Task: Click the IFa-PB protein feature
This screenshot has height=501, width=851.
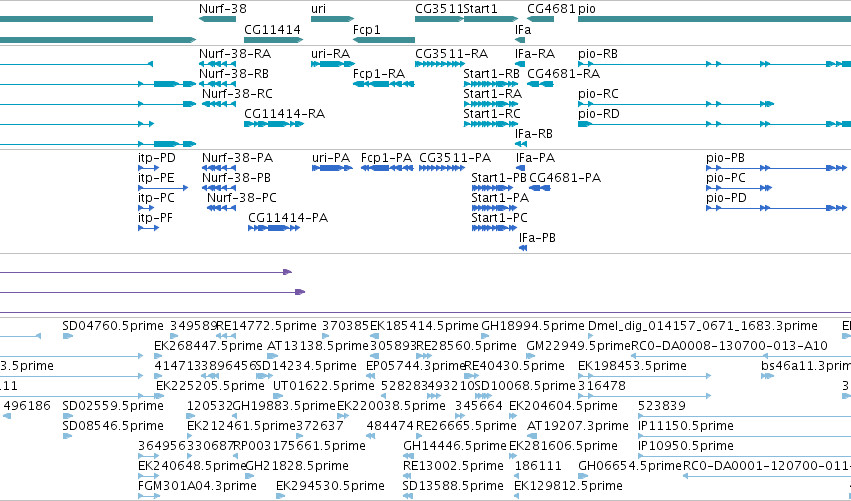Action: pos(523,248)
